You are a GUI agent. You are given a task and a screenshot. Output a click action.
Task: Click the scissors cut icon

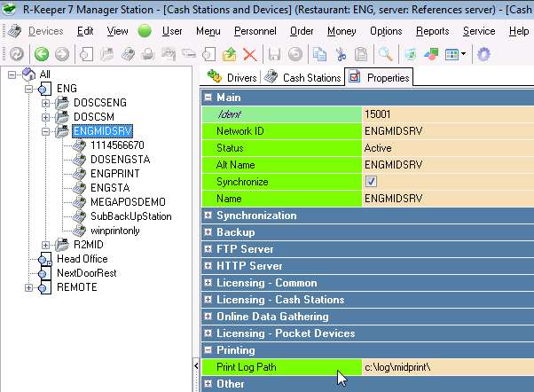(341, 54)
